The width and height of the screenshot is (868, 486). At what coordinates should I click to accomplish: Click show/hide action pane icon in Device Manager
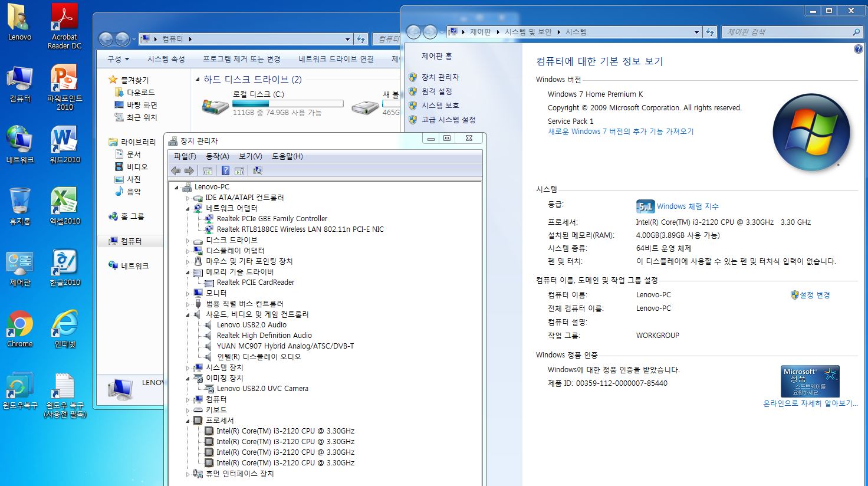239,170
